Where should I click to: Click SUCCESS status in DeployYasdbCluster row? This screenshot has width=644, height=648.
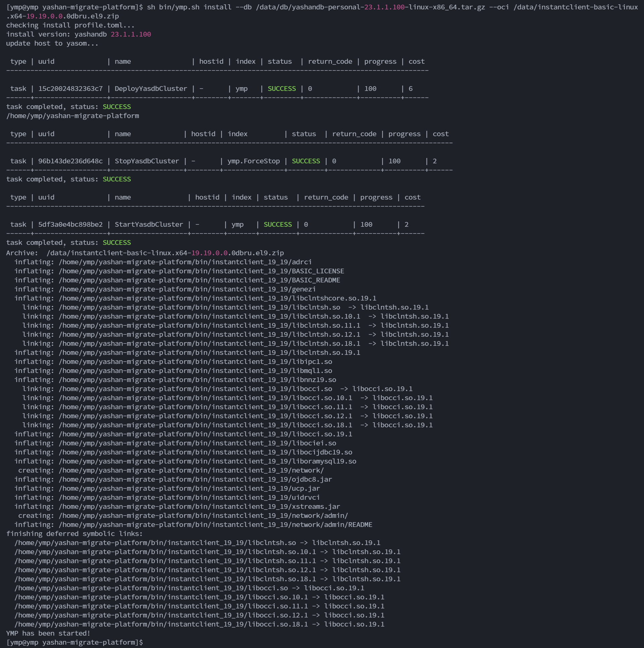coord(281,89)
